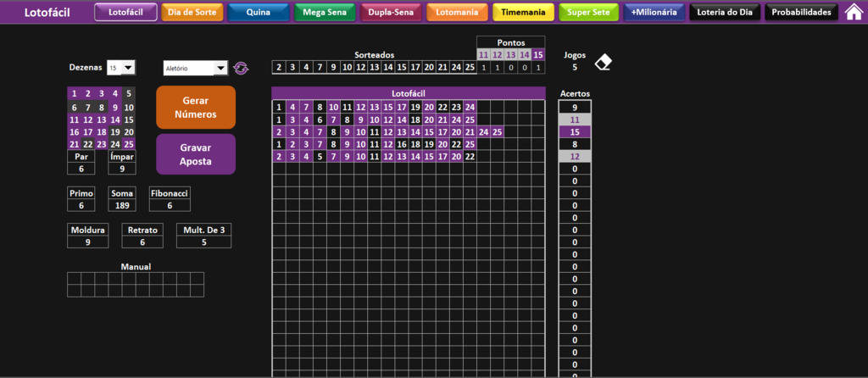This screenshot has width=868, height=378.
Task: Open the Mega Sena tab
Action: coord(325,12)
